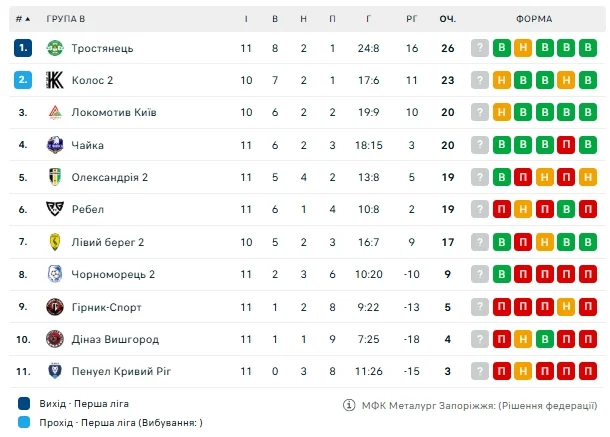Screen dimensions: 610x437
Task: Open the Лівий берег 2 crest
Action: (55, 242)
